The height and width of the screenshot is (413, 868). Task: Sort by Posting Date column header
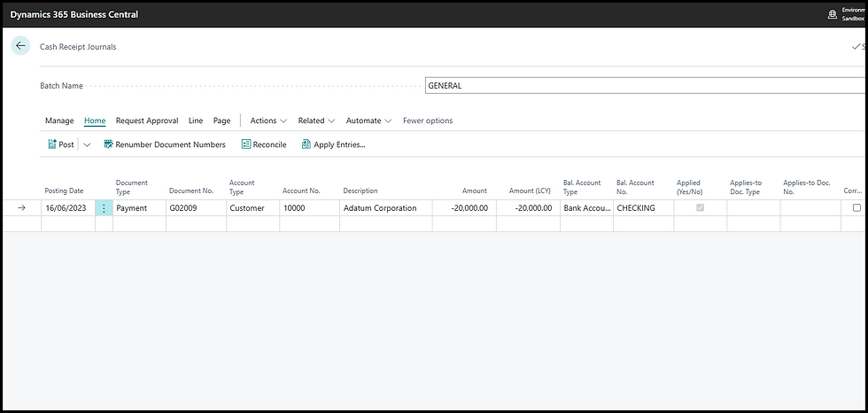(64, 191)
